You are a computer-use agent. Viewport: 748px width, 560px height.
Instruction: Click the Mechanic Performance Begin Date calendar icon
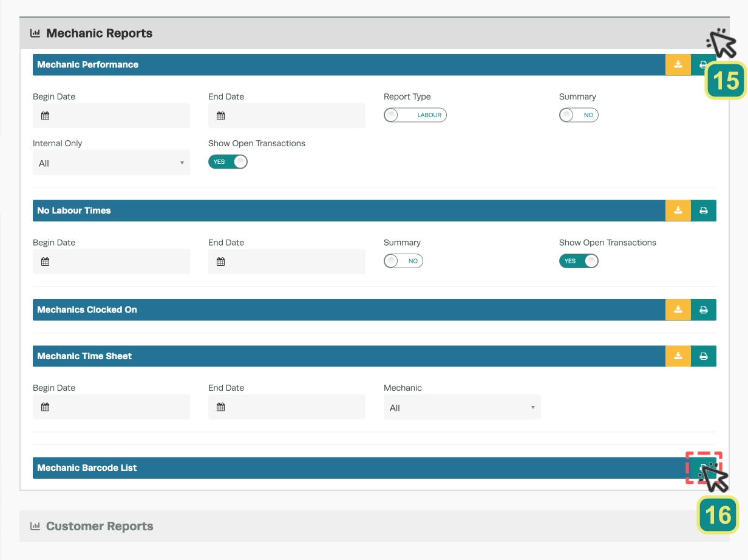(45, 116)
